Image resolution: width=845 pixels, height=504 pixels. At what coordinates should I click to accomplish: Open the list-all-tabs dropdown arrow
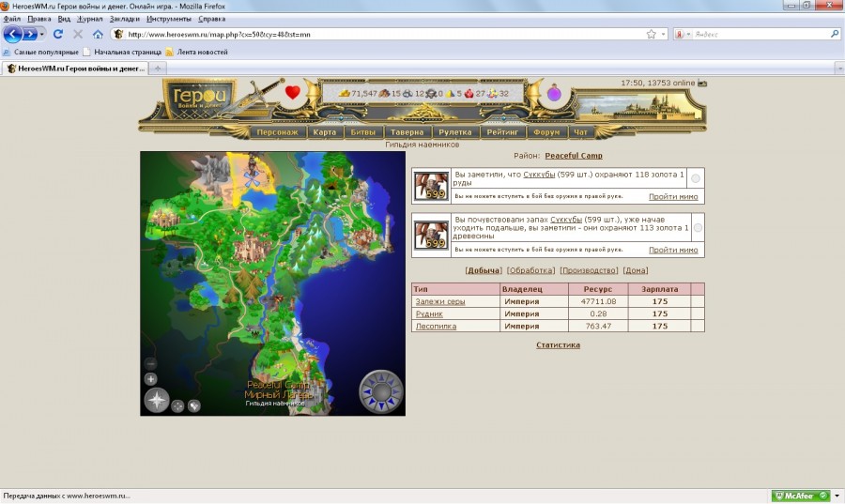pyautogui.click(x=839, y=69)
